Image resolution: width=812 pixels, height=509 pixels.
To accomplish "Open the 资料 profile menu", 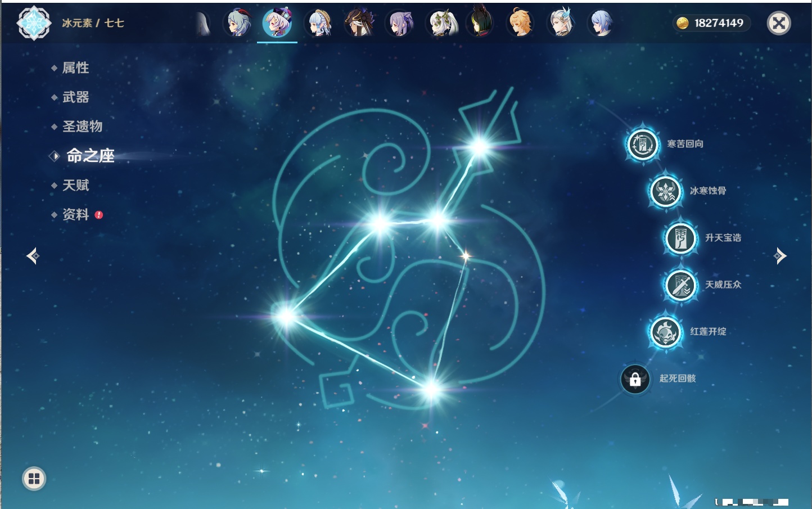I will pos(75,214).
